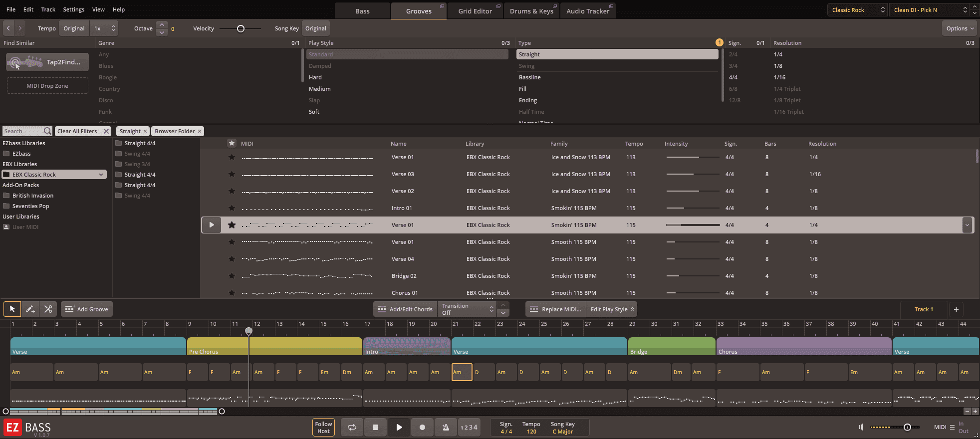
Task: Open the Settings menu
Action: point(74,9)
